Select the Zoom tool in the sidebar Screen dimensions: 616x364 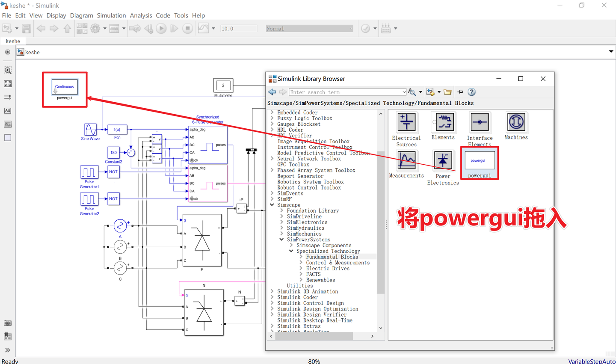7,70
